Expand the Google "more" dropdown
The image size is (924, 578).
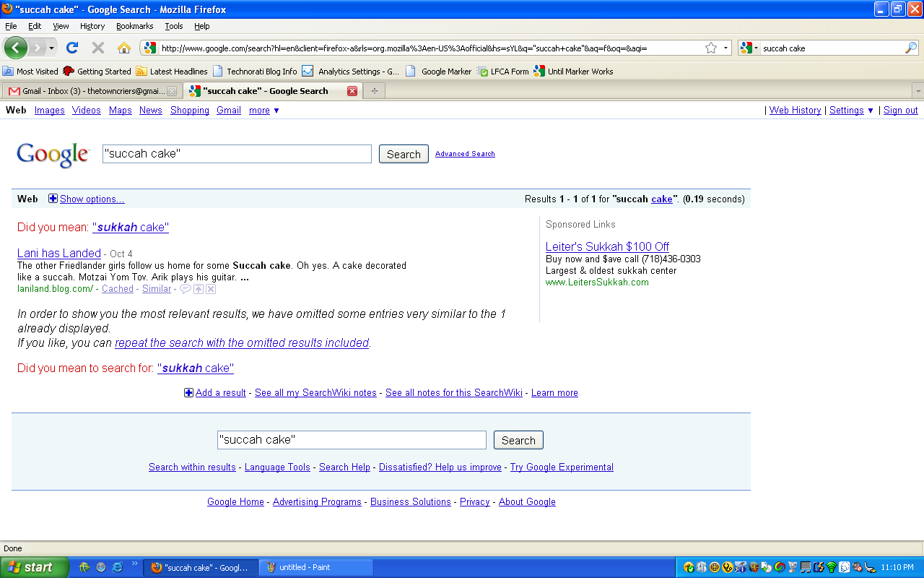[x=264, y=111]
